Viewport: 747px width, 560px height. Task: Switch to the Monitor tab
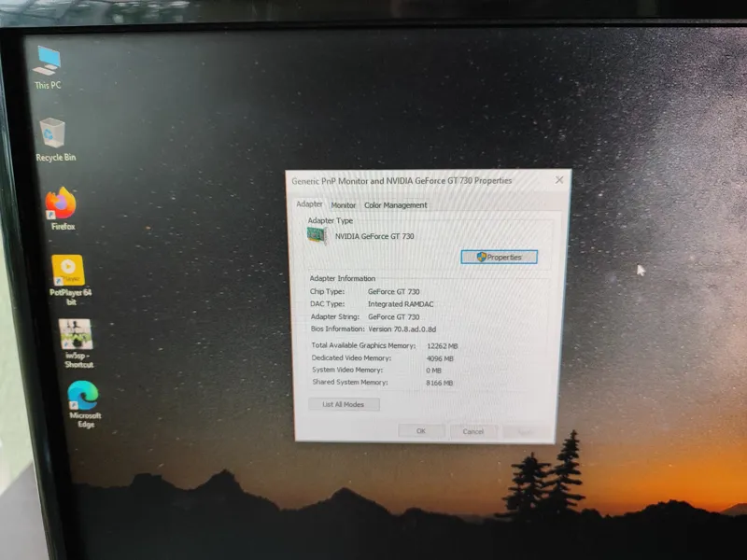(343, 205)
